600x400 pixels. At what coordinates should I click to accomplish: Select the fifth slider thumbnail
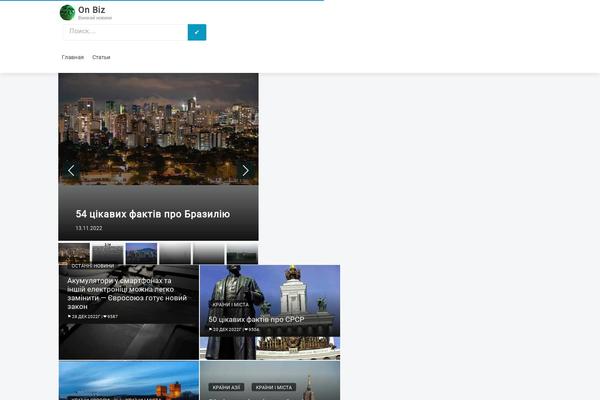[x=209, y=253]
